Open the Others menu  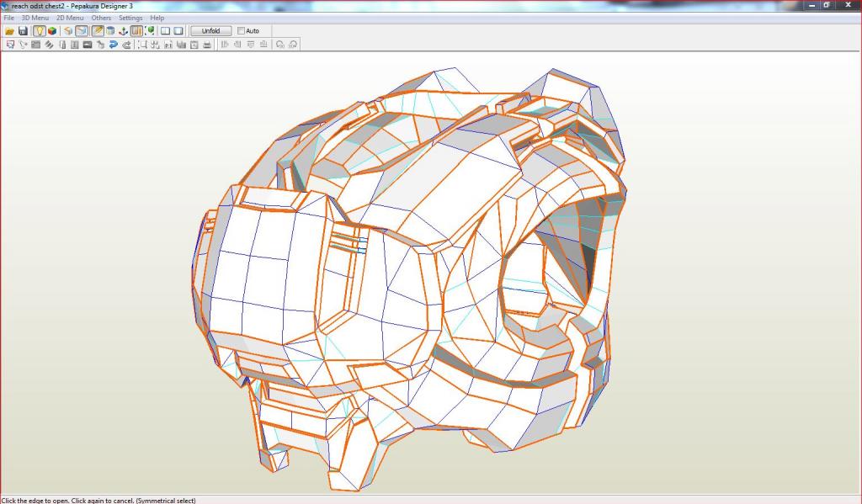(x=101, y=18)
